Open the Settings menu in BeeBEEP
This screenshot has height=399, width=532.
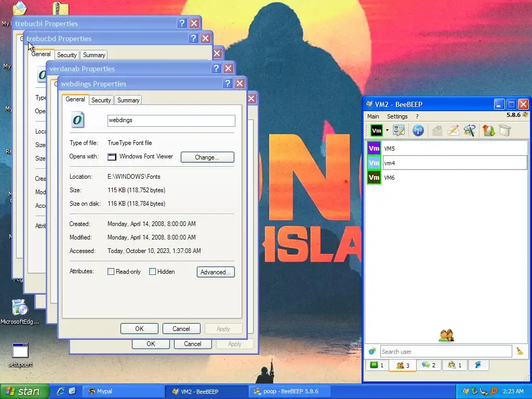(397, 116)
